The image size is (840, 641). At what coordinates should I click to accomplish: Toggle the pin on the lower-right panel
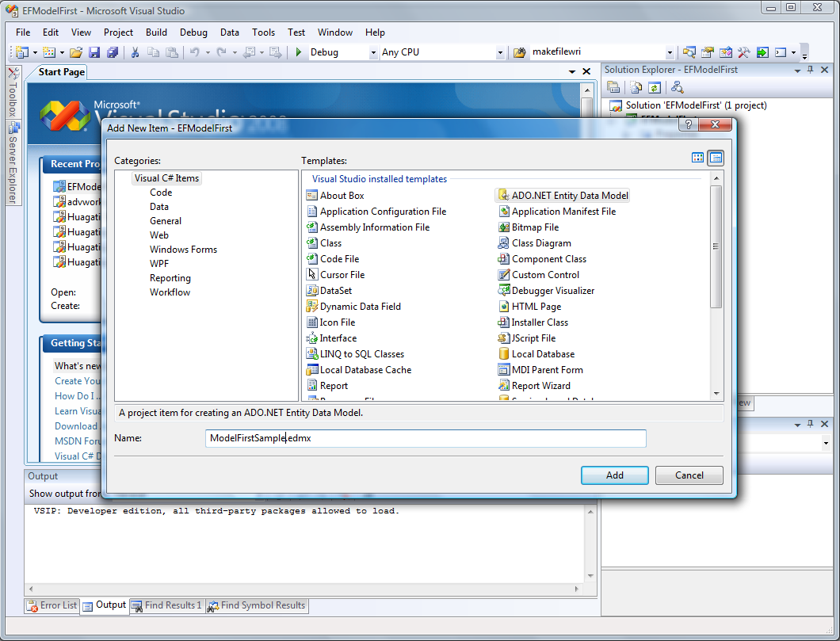811,424
